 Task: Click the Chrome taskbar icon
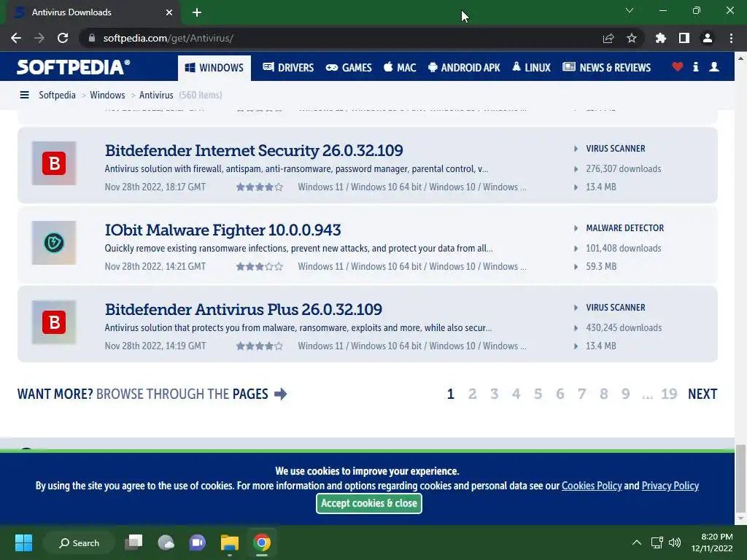[x=262, y=542]
